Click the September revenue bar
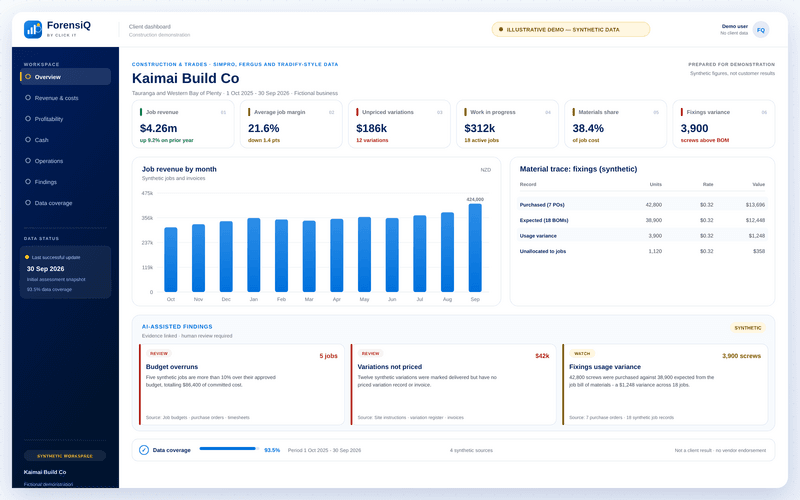 (475, 248)
